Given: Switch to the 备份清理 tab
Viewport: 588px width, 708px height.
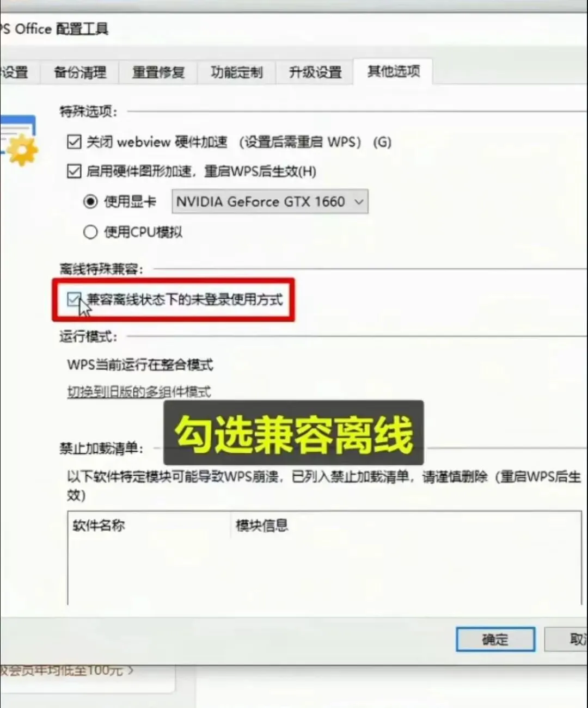Looking at the screenshot, I should 80,72.
